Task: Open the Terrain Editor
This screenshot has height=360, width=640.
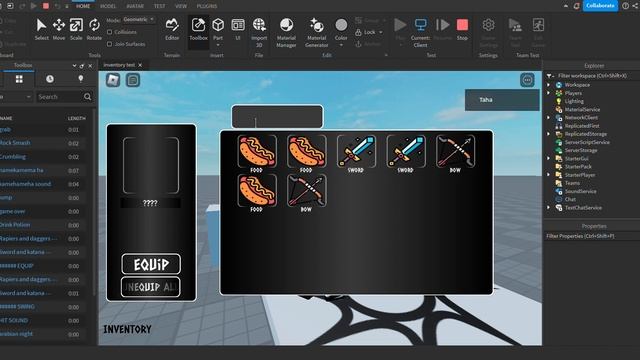Action: (172, 29)
